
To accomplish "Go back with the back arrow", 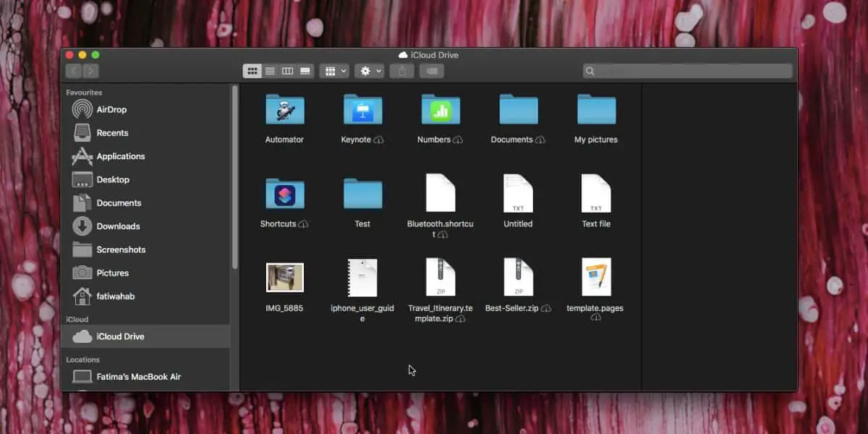I will (74, 71).
